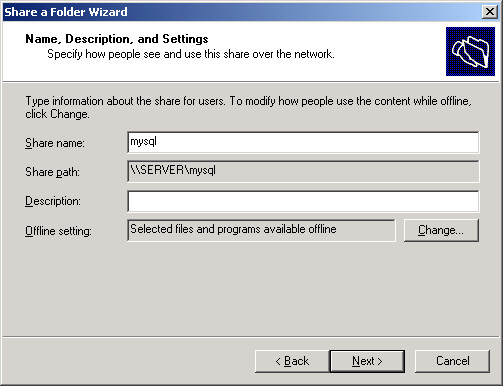Screen dimensions: 503x386
Task: Proceed with the Next button
Action: pos(367,361)
